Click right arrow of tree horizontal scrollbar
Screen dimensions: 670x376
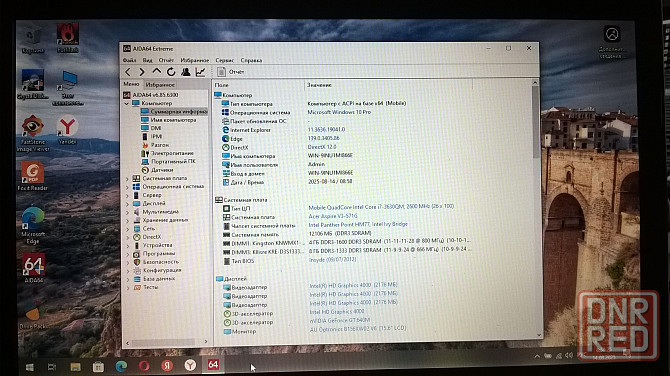pyautogui.click(x=206, y=342)
